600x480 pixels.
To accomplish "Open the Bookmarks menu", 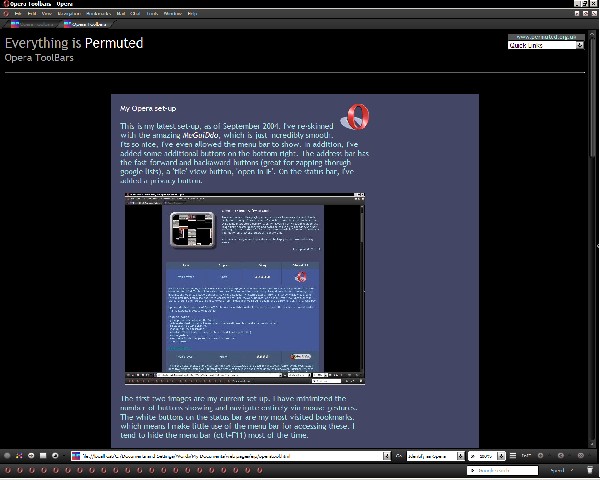I will pos(98,14).
